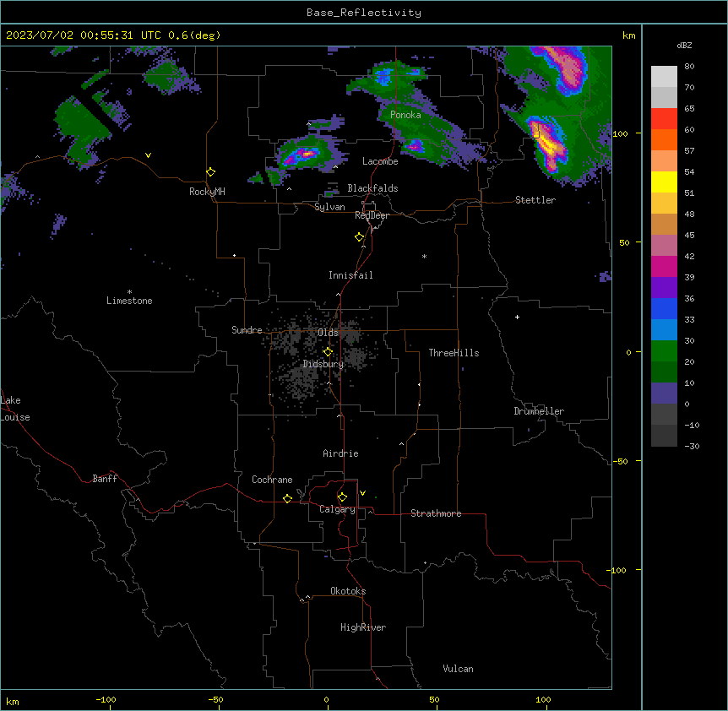Click the Sundre label
This screenshot has width=728, height=711.
(247, 330)
